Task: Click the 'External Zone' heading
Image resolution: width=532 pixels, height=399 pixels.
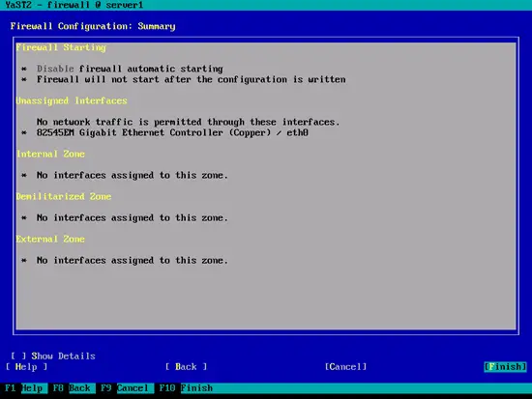Action: click(50, 239)
